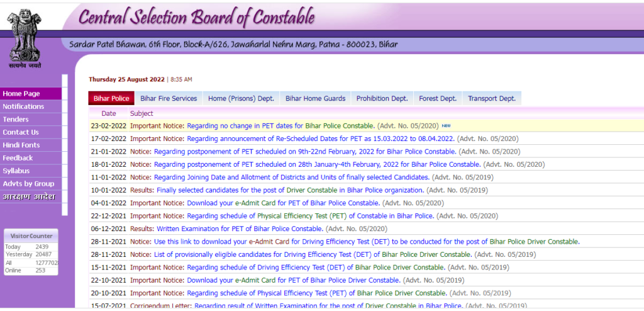Screen dimensions: 644x311
Task: Switch to Bihar Fire Services tab
Action: click(x=169, y=98)
